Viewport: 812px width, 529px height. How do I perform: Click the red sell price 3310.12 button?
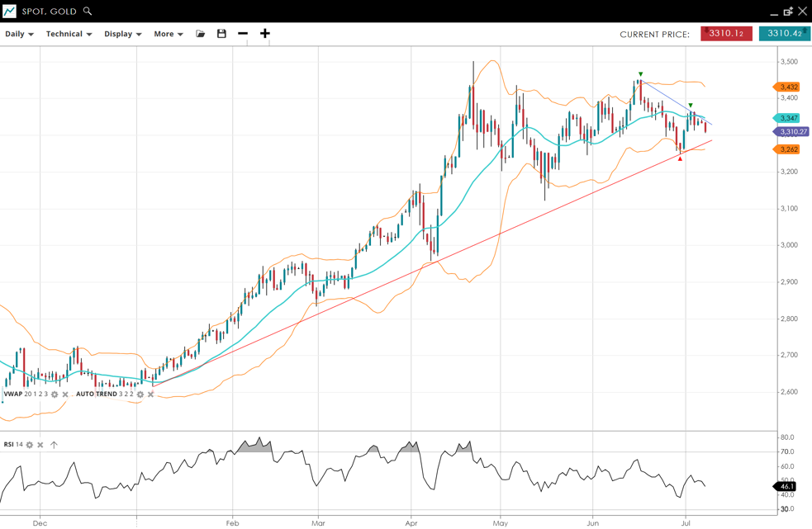pos(726,34)
